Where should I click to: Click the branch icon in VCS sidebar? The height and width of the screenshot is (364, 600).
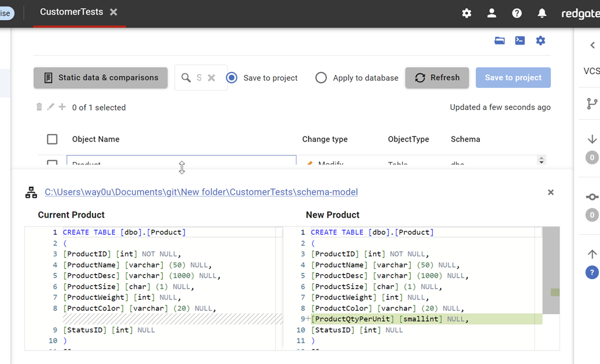(x=592, y=104)
